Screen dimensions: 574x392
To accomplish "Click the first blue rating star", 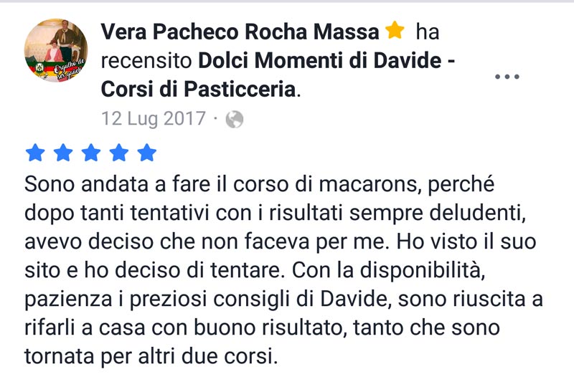I will 35,153.
